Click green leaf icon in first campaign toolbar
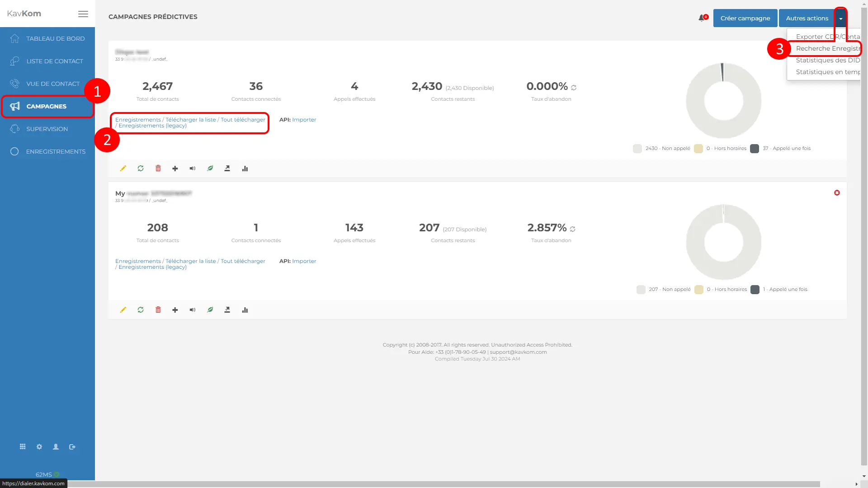This screenshot has height=488, width=868. [x=210, y=169]
